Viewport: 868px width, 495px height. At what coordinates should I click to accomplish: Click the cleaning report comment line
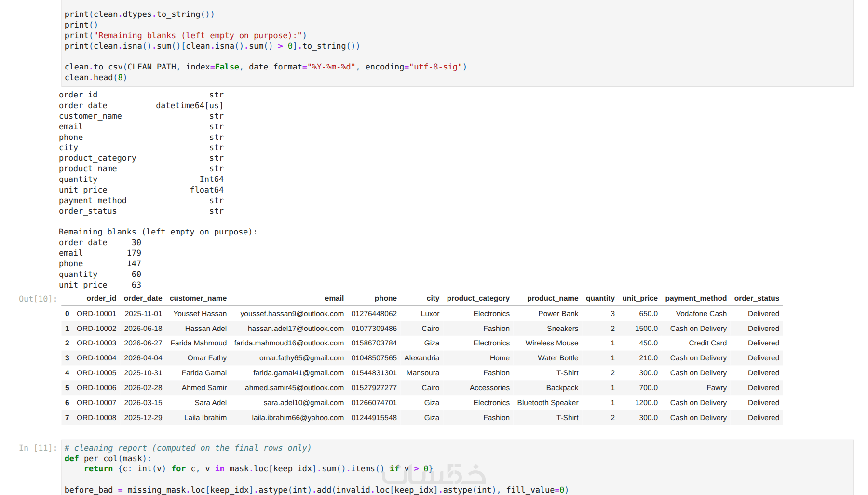pyautogui.click(x=188, y=448)
